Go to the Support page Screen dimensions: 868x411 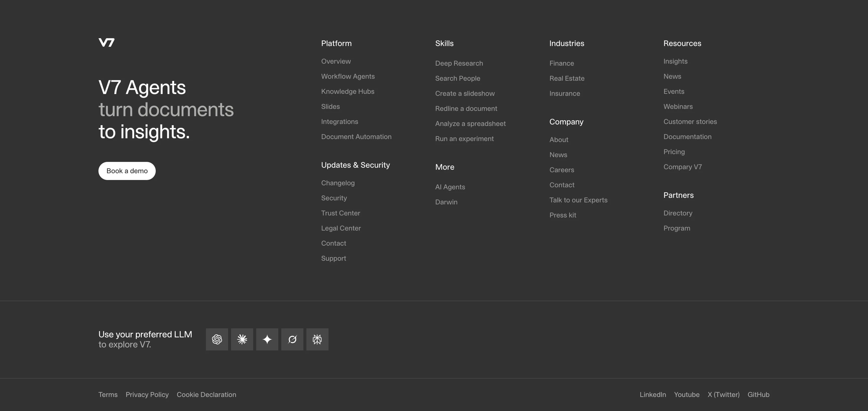pos(334,258)
